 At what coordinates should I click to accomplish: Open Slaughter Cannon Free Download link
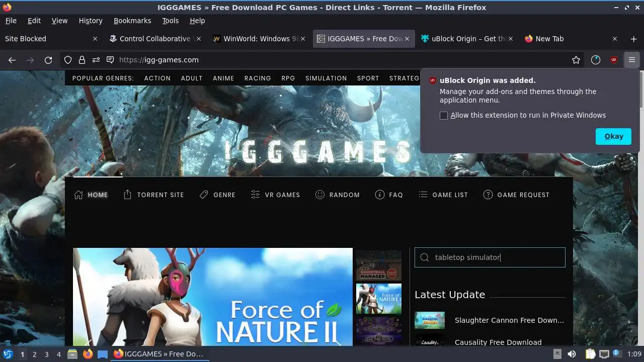point(509,320)
